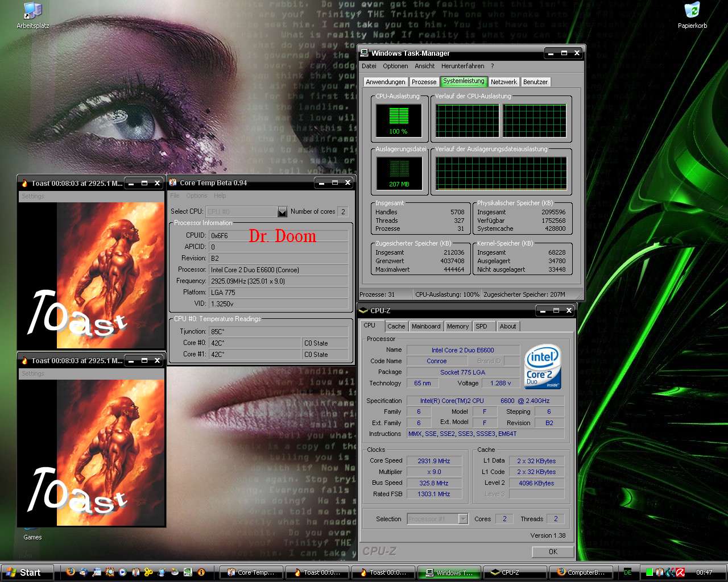Screen dimensions: 728x582
Task: Click the taskbar clock showing 00:47
Action: [704, 572]
